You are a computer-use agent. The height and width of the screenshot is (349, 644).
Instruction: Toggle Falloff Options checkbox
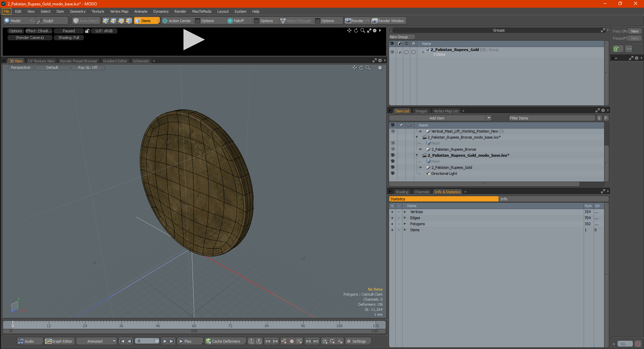pos(257,21)
